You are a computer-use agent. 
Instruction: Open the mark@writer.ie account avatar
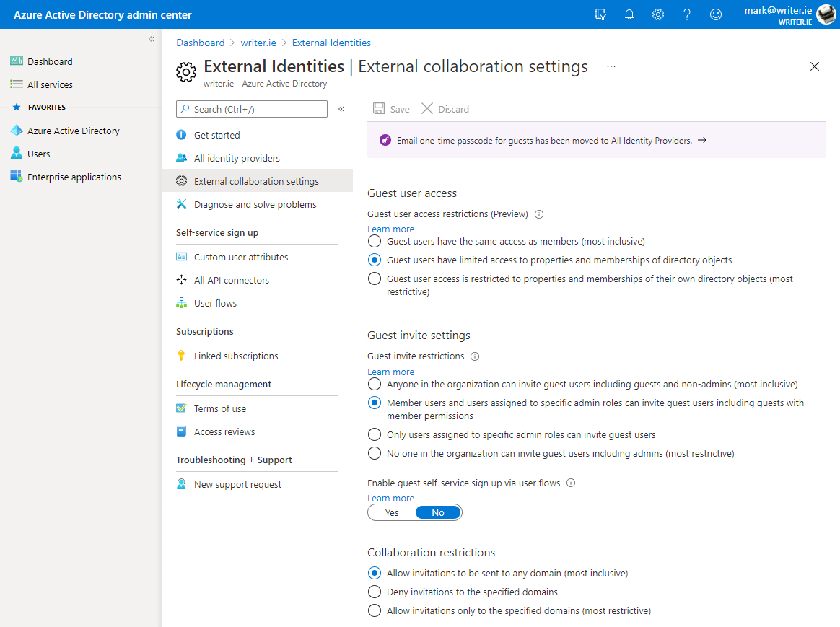[826, 14]
